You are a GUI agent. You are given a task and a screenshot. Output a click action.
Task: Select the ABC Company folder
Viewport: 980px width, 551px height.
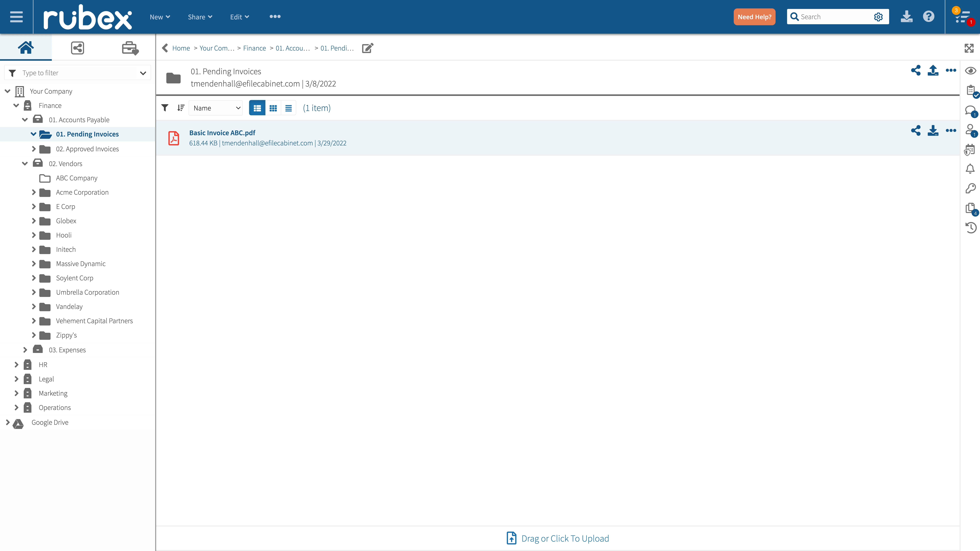click(x=76, y=178)
